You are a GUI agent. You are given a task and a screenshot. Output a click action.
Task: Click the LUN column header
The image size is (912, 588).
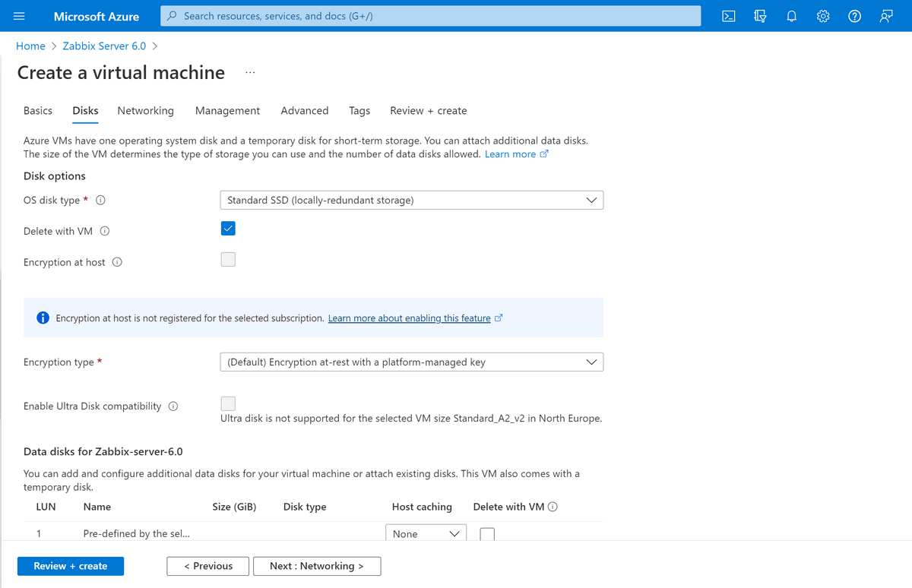[46, 507]
